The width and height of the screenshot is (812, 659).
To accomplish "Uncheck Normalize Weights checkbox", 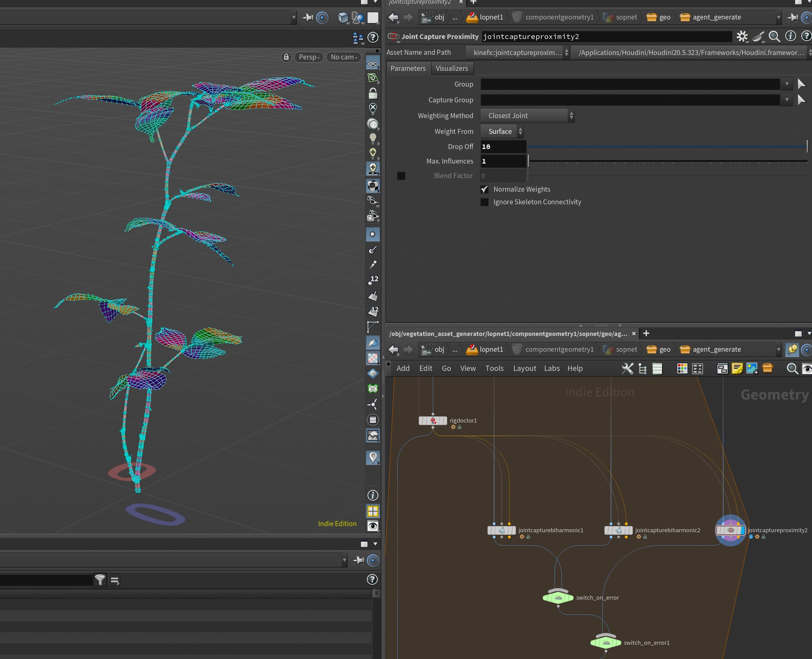I will click(484, 190).
